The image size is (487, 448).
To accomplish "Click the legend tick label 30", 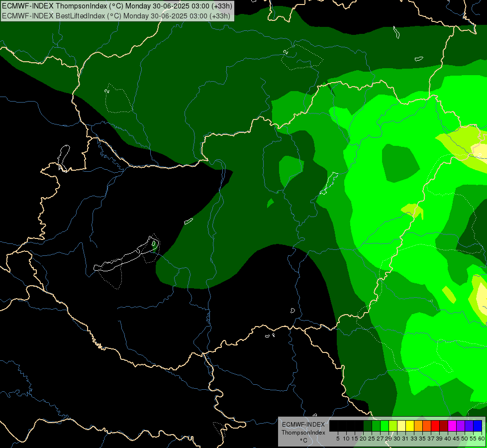I will [x=397, y=439].
